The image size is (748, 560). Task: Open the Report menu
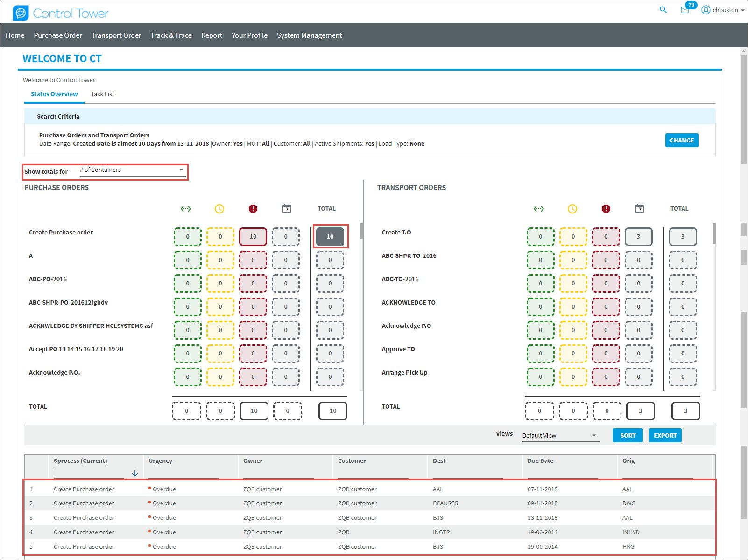(x=212, y=35)
